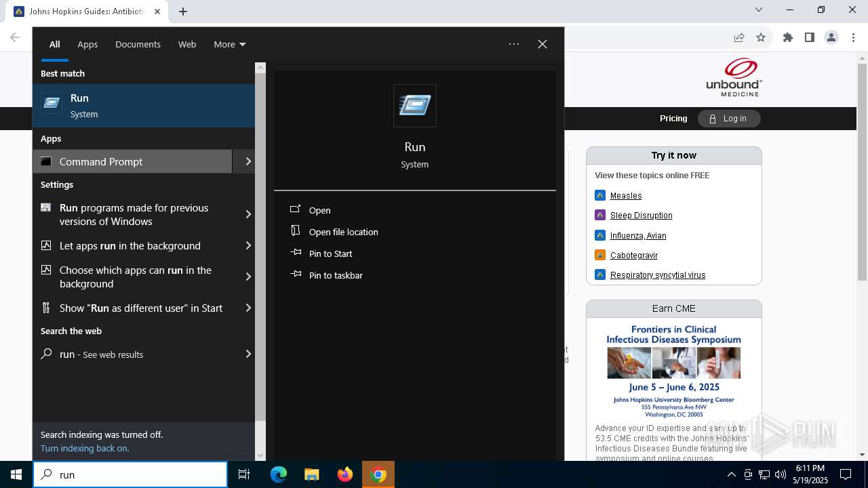
Task: Expand Run programs for previous versions arrow
Action: [x=248, y=214]
